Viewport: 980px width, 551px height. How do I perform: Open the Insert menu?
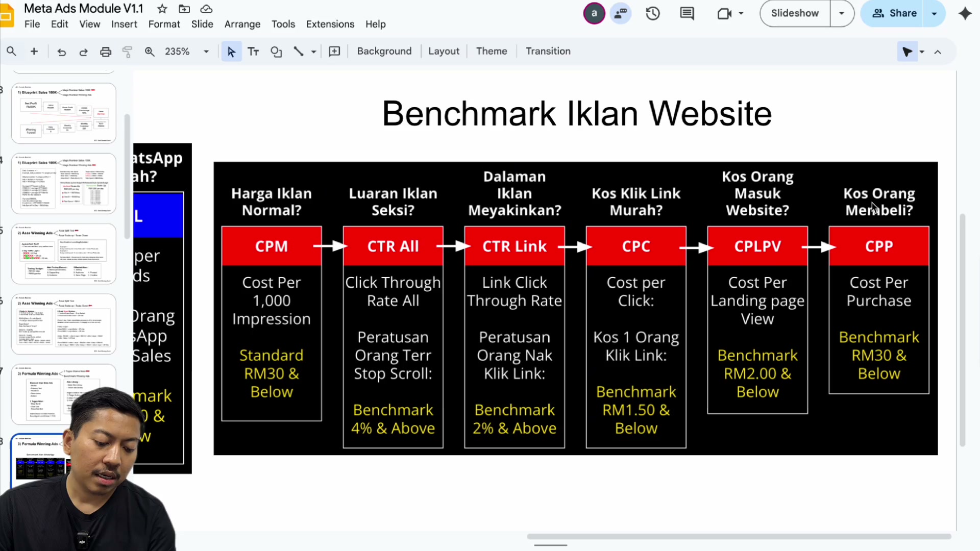(124, 24)
